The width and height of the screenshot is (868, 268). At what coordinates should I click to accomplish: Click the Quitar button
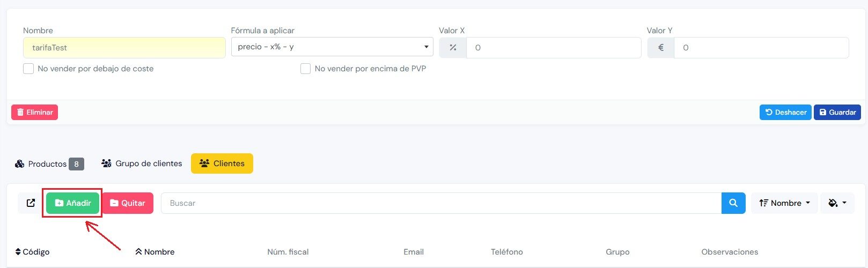tap(128, 203)
